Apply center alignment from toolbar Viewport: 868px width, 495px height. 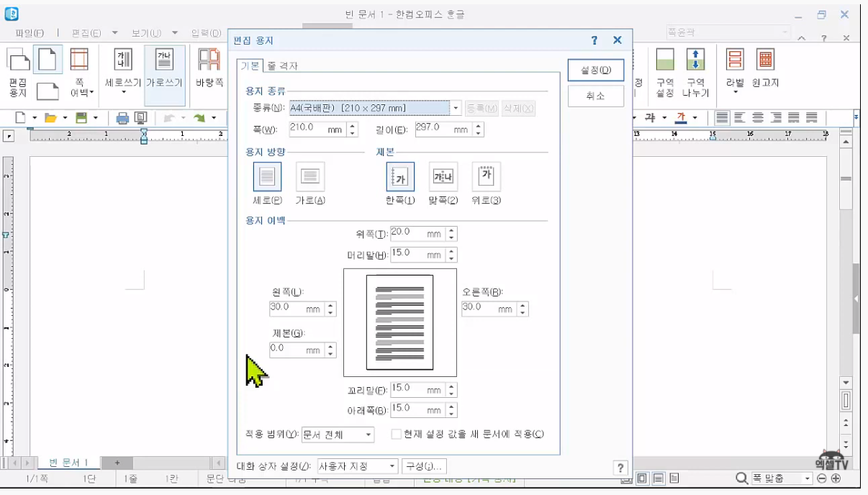[757, 117]
